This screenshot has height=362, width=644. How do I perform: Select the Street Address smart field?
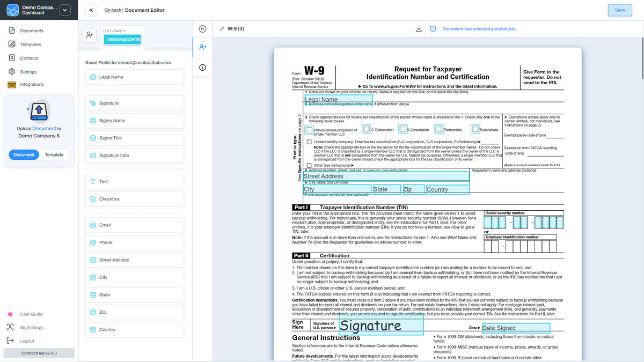tap(135, 260)
